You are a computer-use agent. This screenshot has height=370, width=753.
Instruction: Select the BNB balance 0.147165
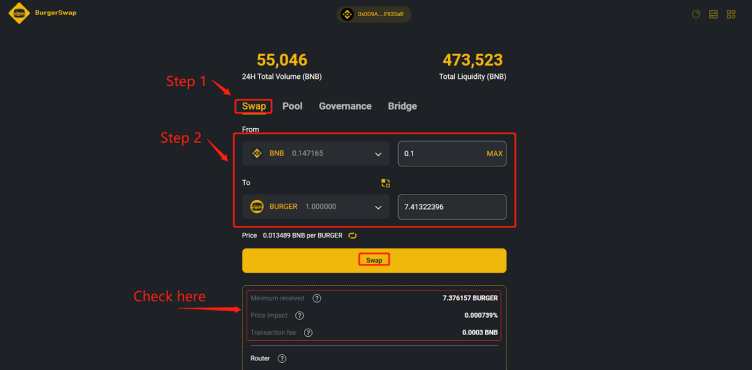pyautogui.click(x=307, y=154)
